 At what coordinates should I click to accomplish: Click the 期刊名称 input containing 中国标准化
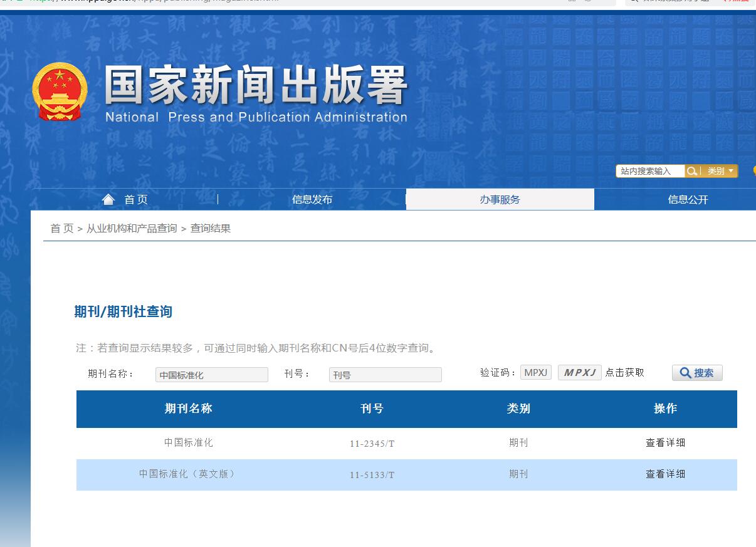211,374
